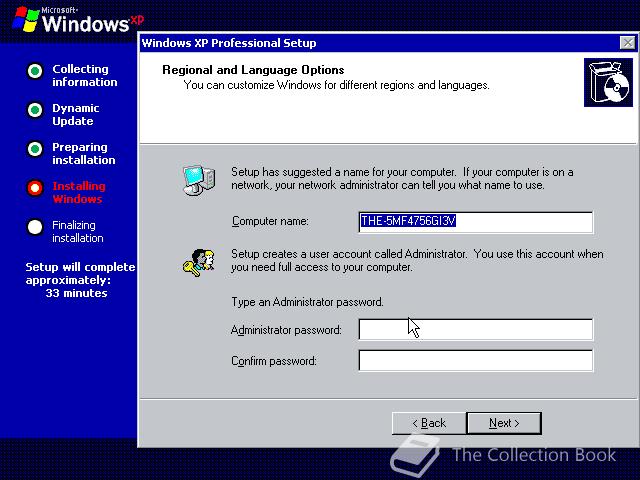Click the Windows XP flag logo

pos(25,20)
